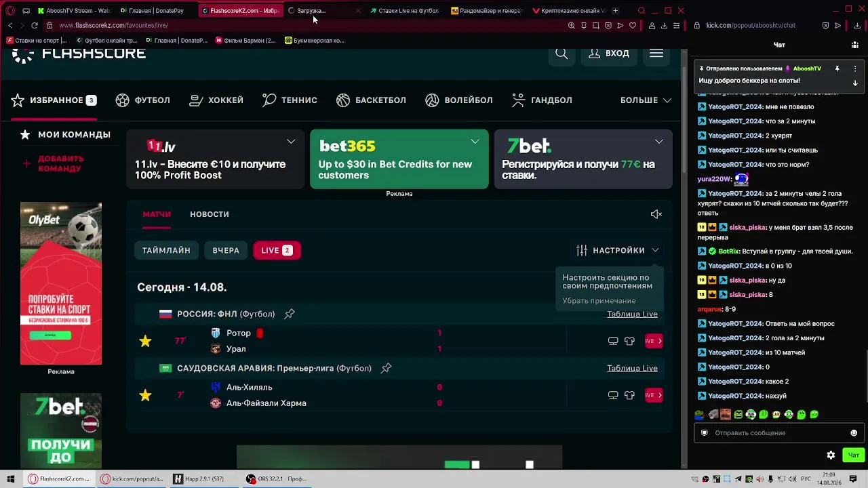Expand the 11.lv ad chevron
This screenshot has height=488, width=868.
coord(291,142)
